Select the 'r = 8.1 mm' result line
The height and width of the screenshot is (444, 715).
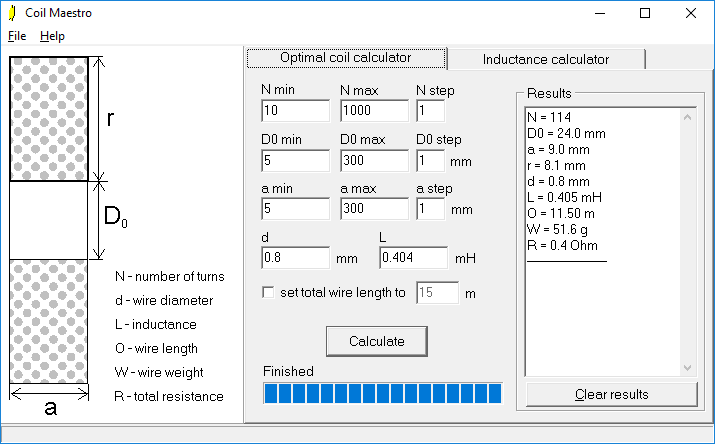pyautogui.click(x=556, y=165)
